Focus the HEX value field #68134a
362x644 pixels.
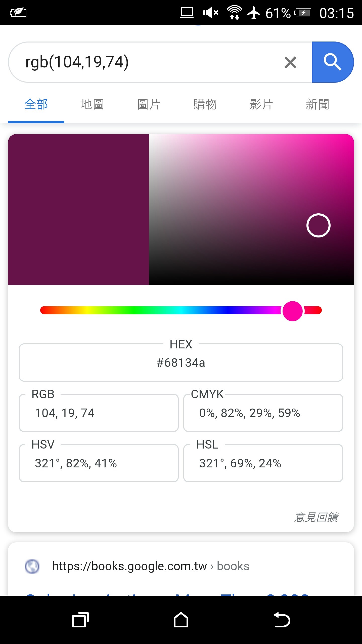click(181, 363)
